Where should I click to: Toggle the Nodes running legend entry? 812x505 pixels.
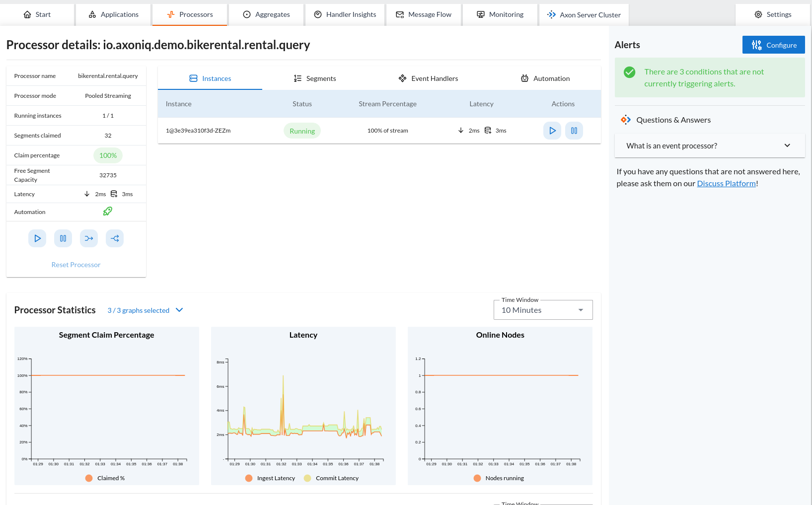pyautogui.click(x=499, y=478)
